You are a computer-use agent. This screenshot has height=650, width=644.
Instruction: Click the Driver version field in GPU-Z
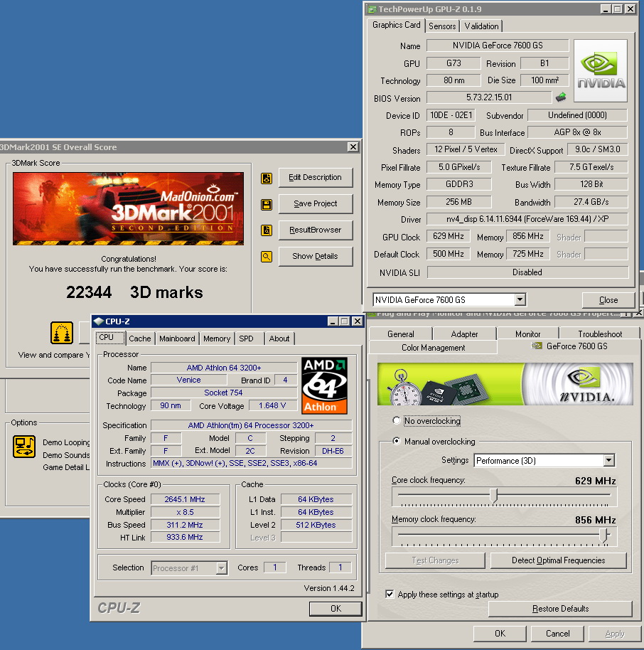tap(527, 219)
